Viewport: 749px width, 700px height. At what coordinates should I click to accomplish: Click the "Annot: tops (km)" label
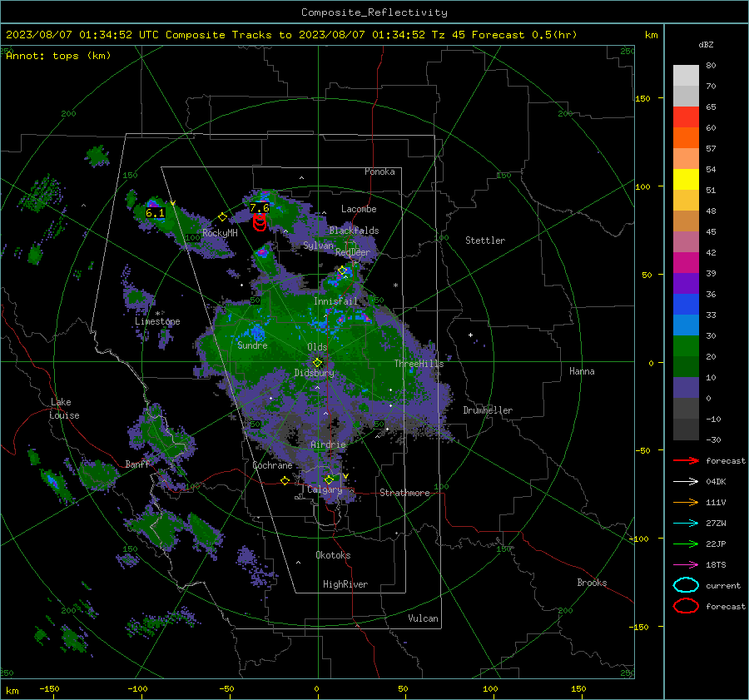(59, 56)
